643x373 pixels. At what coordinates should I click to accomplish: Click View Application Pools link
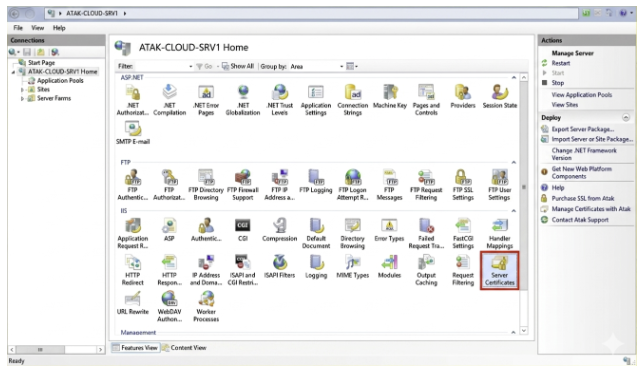pos(581,95)
